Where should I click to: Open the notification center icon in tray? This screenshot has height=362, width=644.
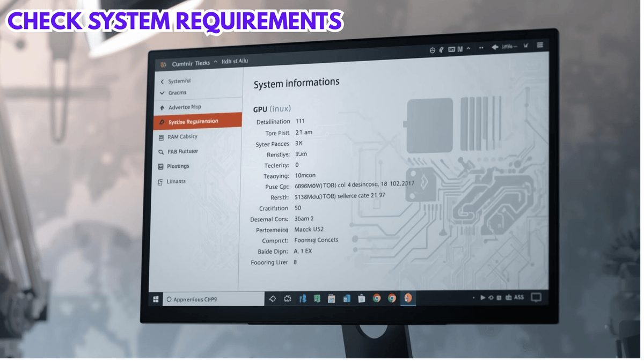pos(536,297)
